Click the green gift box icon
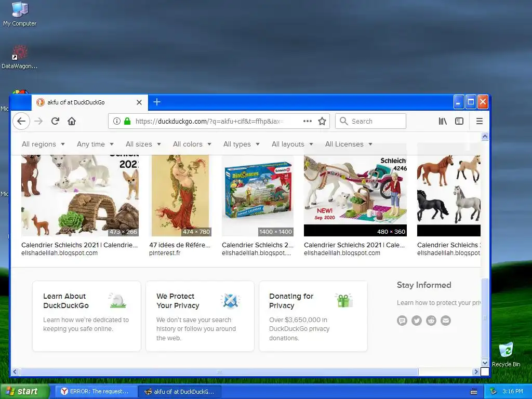The image size is (532, 399). point(344,301)
